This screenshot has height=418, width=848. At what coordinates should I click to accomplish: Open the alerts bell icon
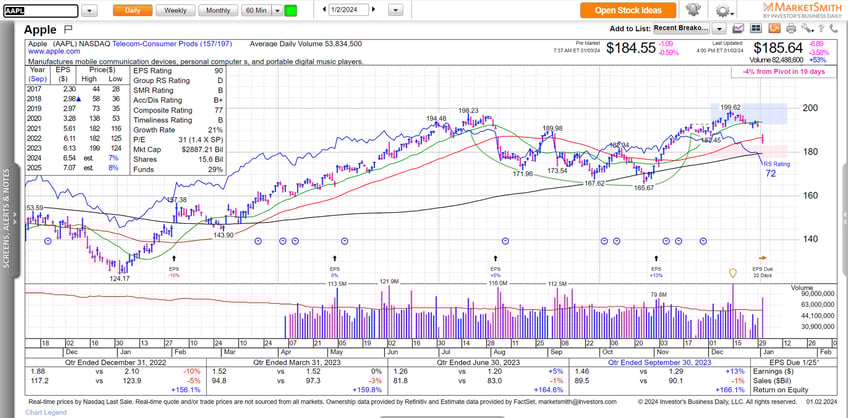tap(692, 10)
